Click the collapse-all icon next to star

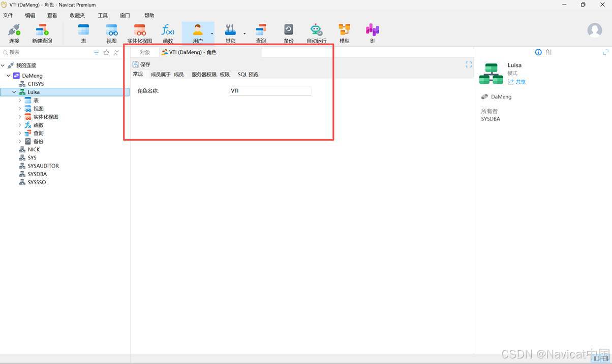[x=116, y=52]
